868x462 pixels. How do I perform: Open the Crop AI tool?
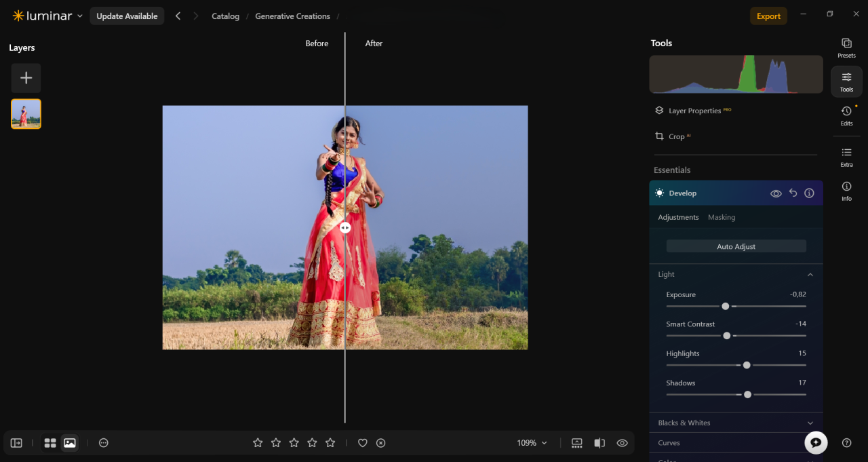coord(672,136)
